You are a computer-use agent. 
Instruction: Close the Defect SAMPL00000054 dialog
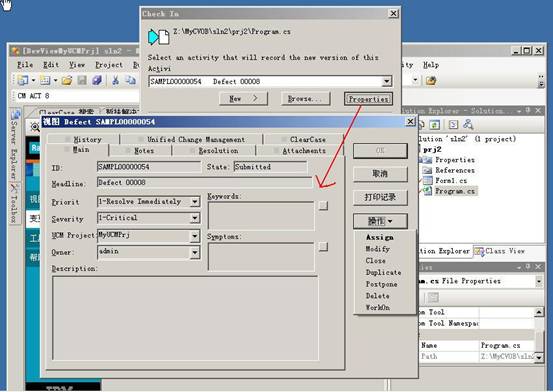coord(410,122)
